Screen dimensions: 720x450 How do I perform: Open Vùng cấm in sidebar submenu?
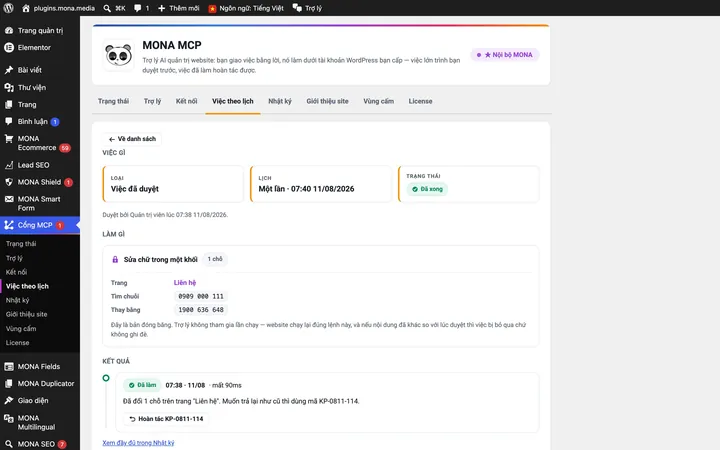[21, 329]
